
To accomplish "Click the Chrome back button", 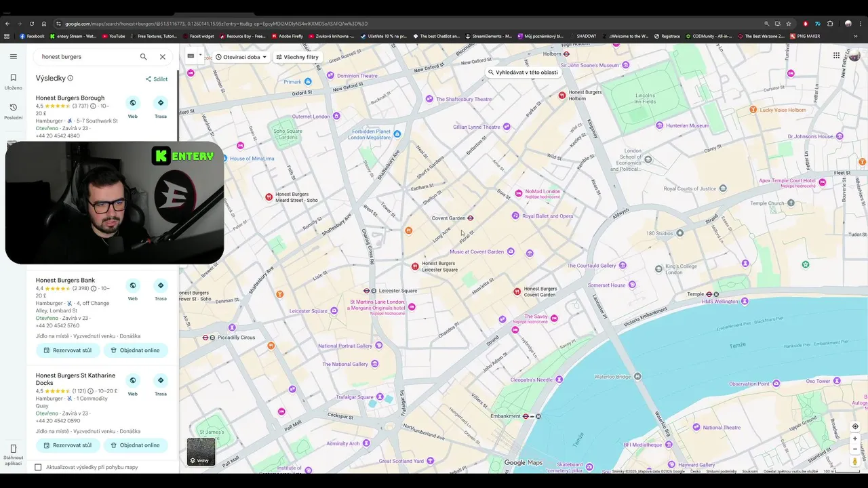I will (7, 24).
